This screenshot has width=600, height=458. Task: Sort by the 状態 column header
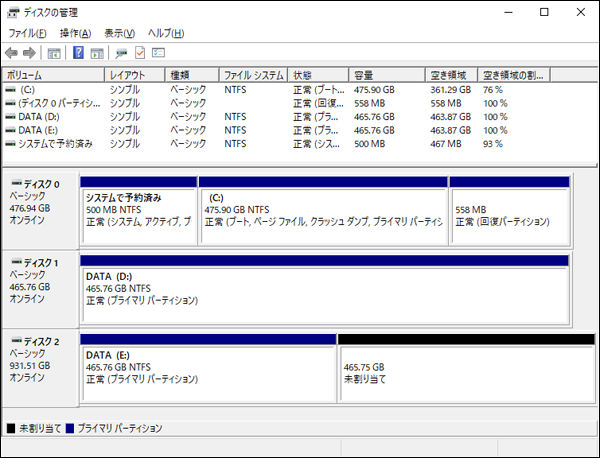(x=318, y=75)
